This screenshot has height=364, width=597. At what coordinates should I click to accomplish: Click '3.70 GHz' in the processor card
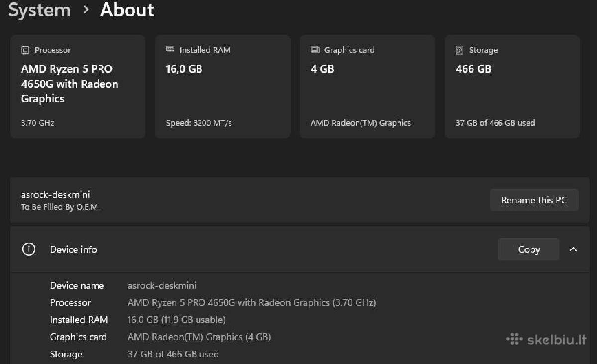(x=38, y=123)
